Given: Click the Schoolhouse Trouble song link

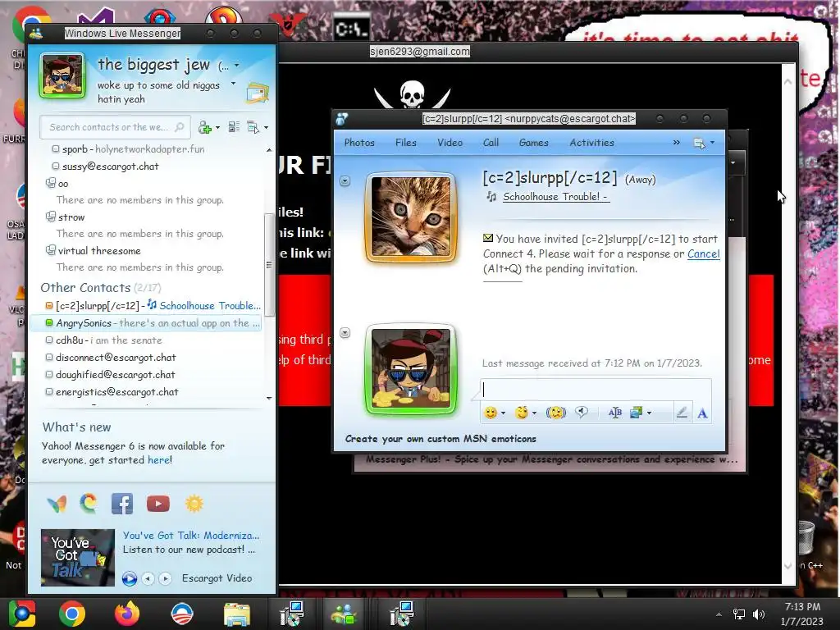Looking at the screenshot, I should (555, 197).
